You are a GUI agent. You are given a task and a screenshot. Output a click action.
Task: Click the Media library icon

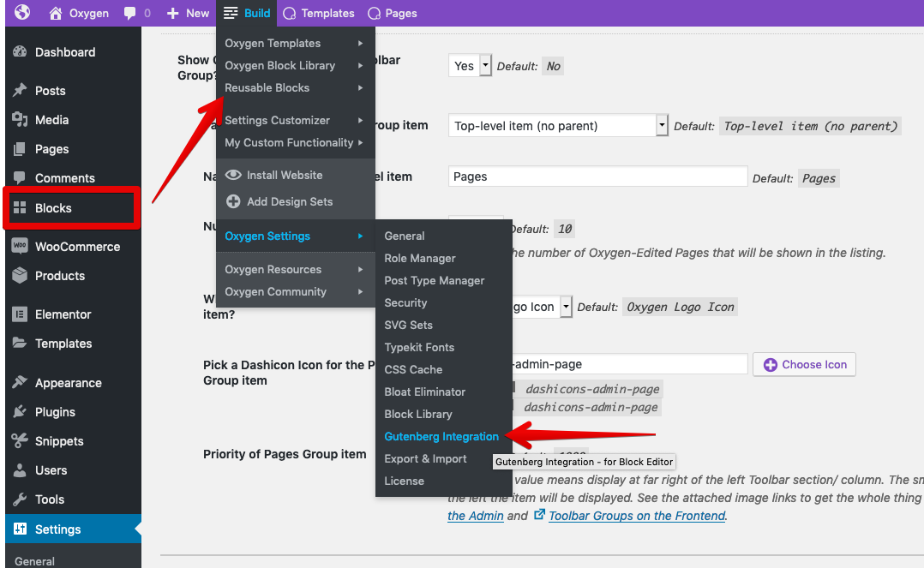tap(20, 120)
